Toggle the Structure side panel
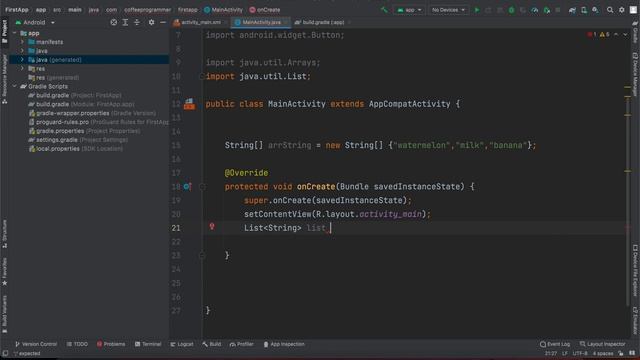640x360 pixels. coord(4,234)
